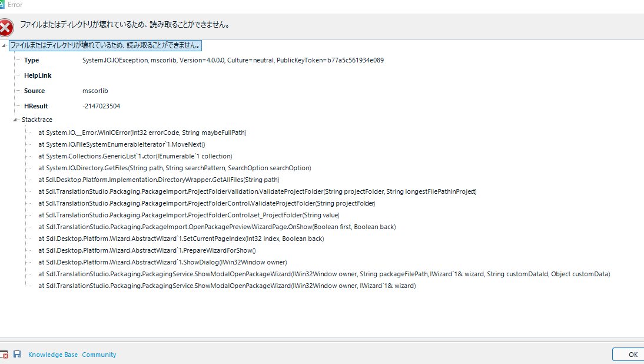The height and width of the screenshot is (364, 644).
Task: Click the HResult value -2147023504
Action: click(101, 106)
